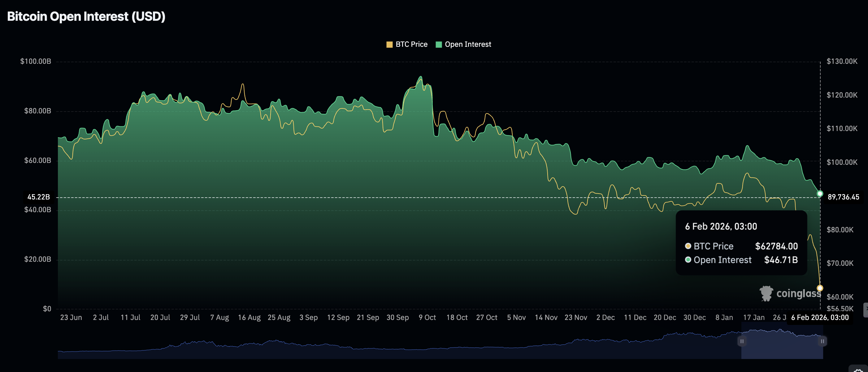Click the 6 Feb 2026 tooltip header
This screenshot has width=868, height=372.
pos(721,226)
